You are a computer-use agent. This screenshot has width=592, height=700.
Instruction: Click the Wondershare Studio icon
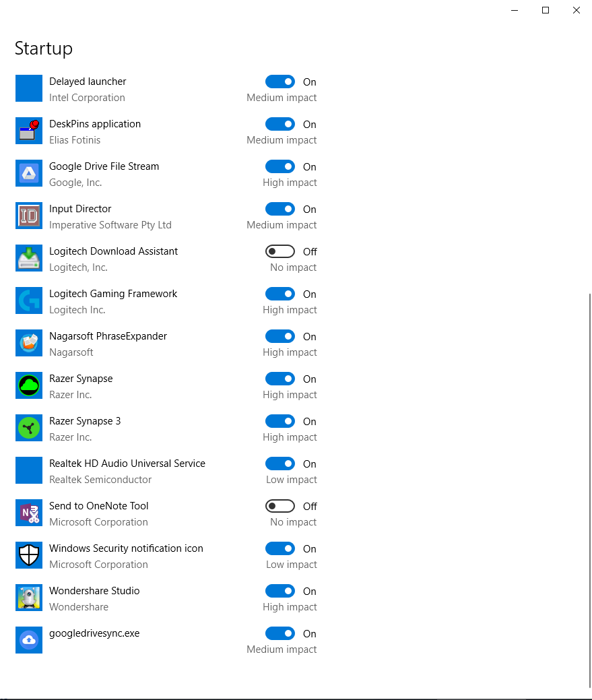coord(29,598)
